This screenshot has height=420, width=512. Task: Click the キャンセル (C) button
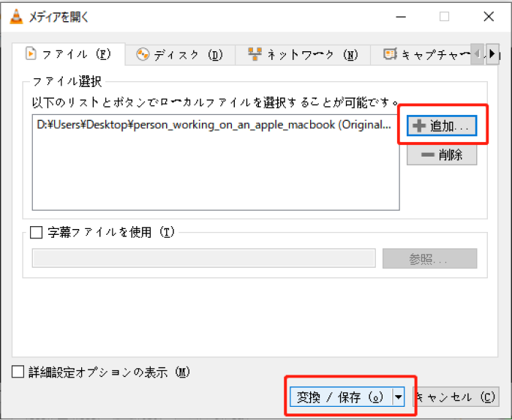456,397
